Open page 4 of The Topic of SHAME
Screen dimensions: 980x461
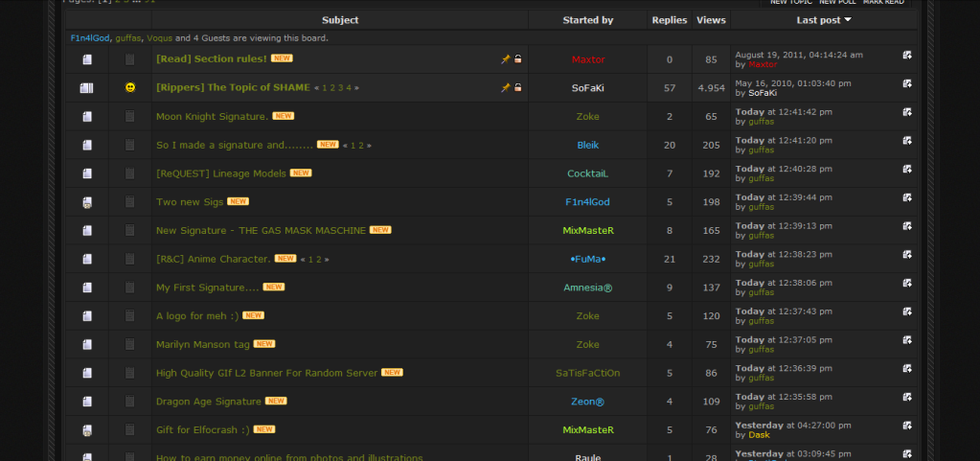350,88
